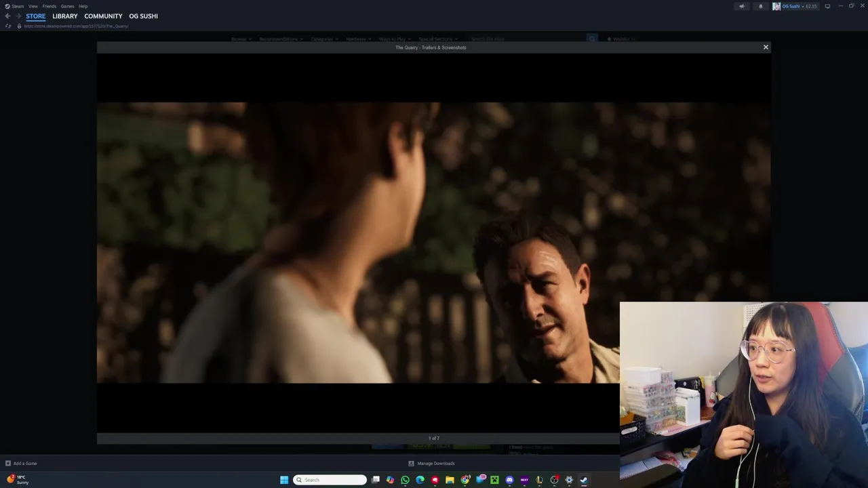
Task: Open File Explorer from the taskbar
Action: coord(450,480)
